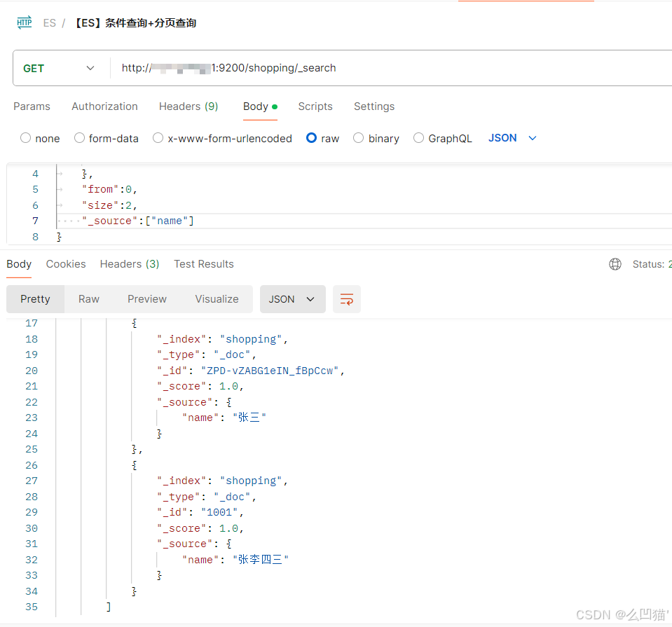Select the GraphQL body option
This screenshot has height=627, width=672.
point(419,138)
